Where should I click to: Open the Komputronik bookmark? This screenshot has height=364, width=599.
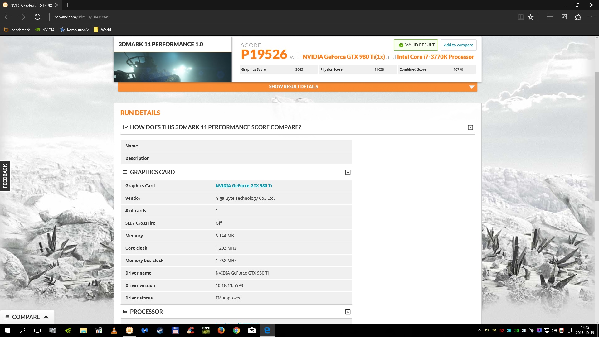74,30
